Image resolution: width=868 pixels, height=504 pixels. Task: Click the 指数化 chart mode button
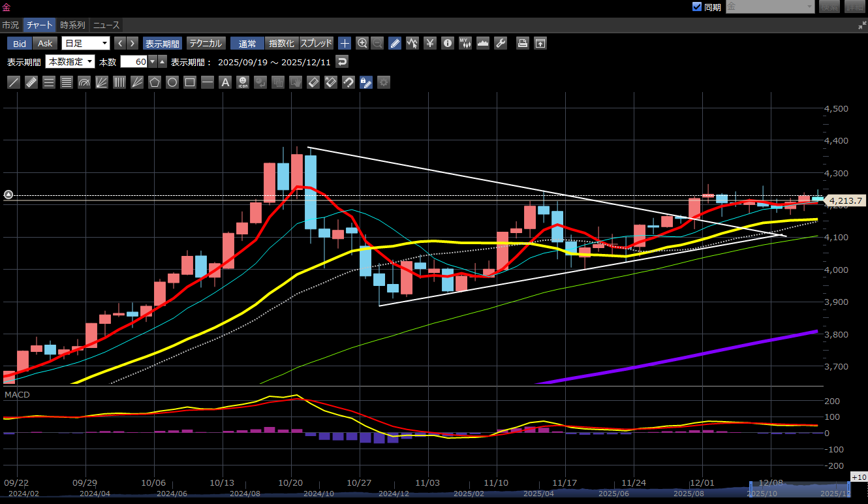pyautogui.click(x=282, y=44)
